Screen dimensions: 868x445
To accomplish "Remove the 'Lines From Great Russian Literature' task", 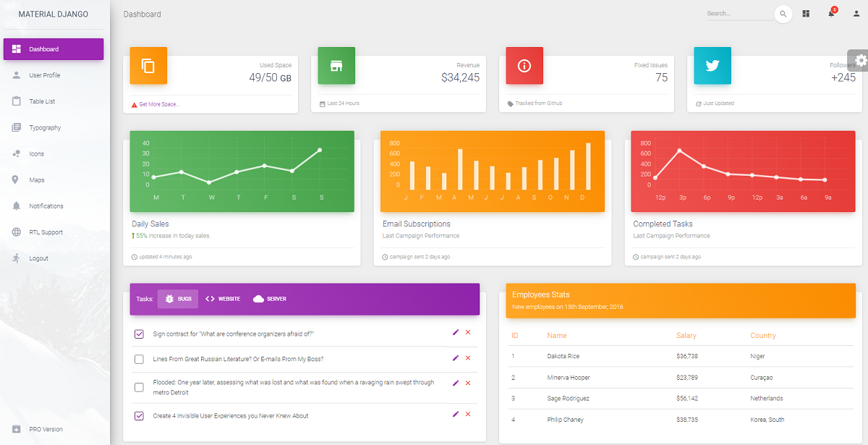I will (x=468, y=357).
